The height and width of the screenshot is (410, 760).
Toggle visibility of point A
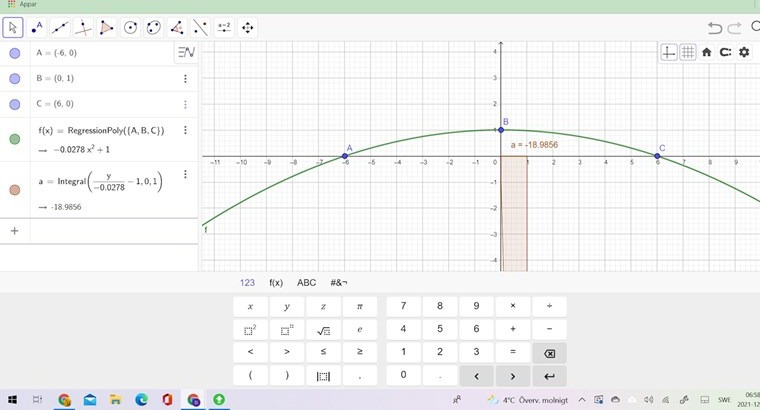tap(15, 53)
